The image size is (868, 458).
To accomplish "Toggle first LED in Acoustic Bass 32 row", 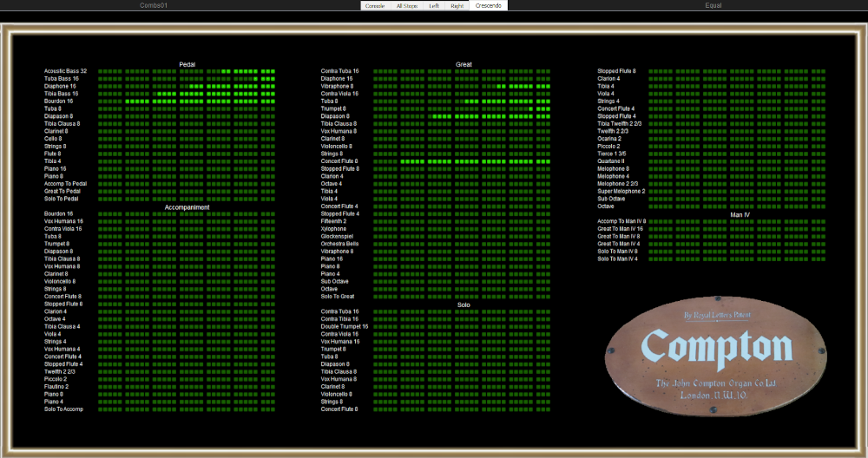I will tap(101, 71).
